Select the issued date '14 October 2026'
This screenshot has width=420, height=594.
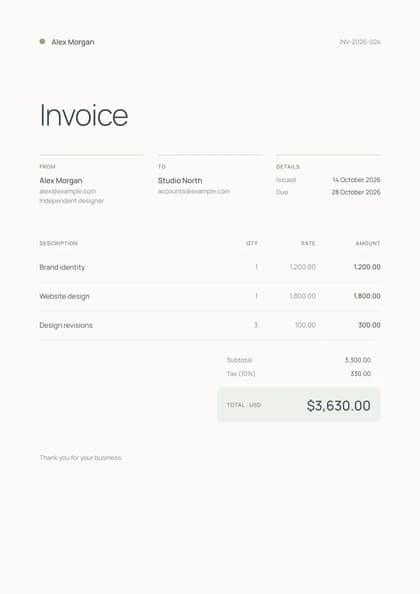[356, 180]
